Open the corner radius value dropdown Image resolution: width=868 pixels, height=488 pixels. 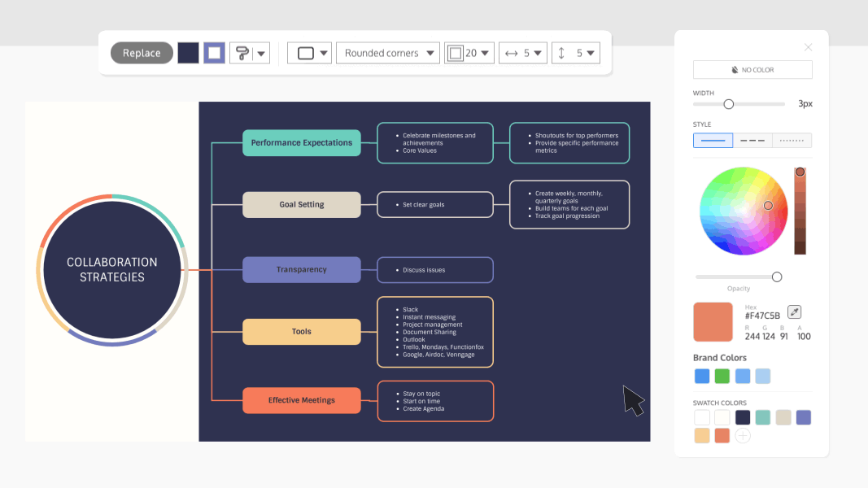pos(483,52)
